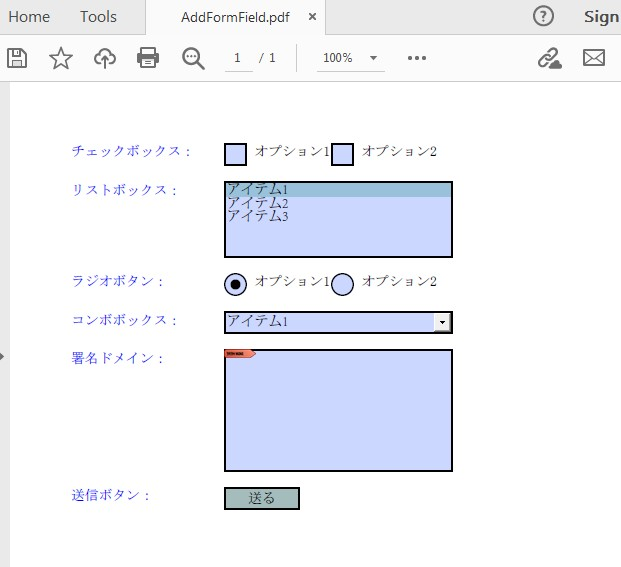Screen dimensions: 621x567
Task: Check the first オプション1 checkbox
Action: pyautogui.click(x=235, y=154)
